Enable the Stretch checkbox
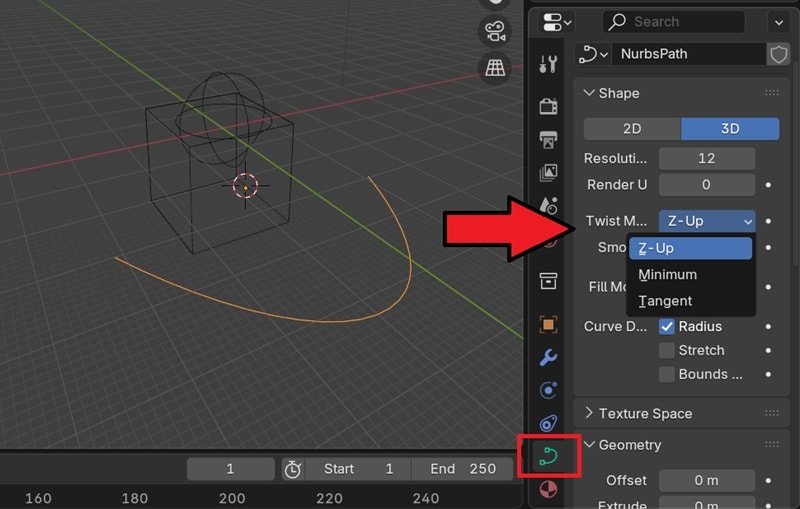Image resolution: width=800 pixels, height=509 pixels. coord(667,350)
